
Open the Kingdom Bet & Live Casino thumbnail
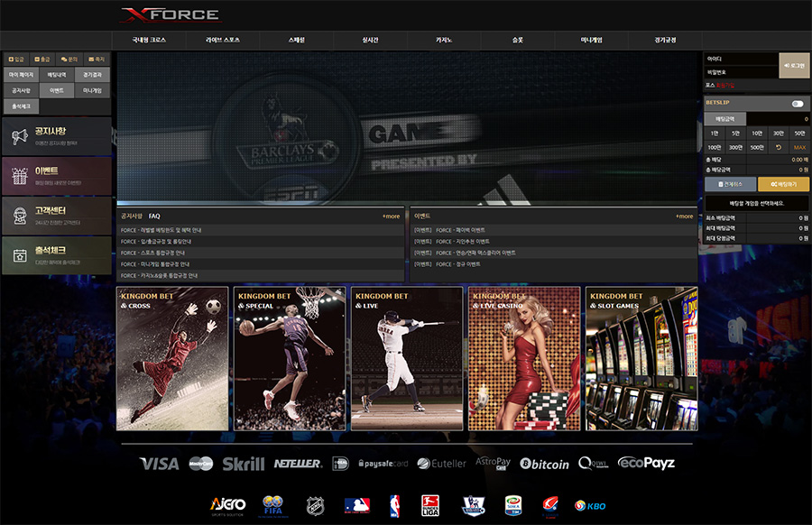pos(524,358)
